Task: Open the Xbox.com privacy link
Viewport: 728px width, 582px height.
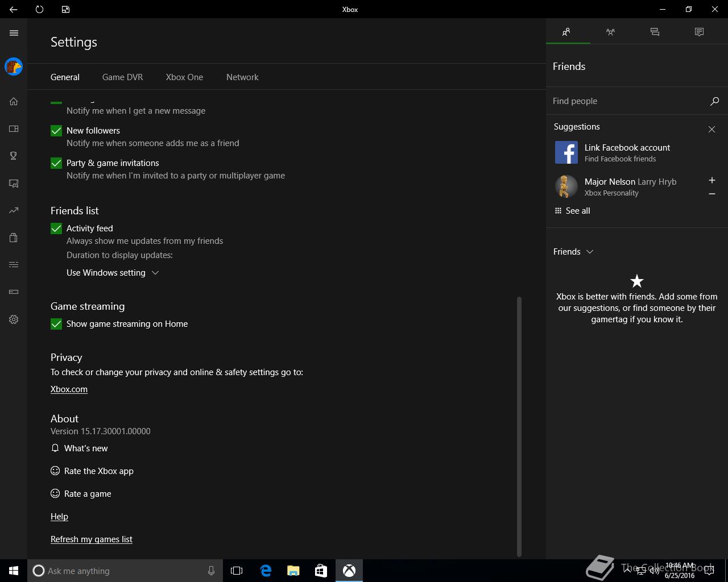Action: tap(69, 389)
